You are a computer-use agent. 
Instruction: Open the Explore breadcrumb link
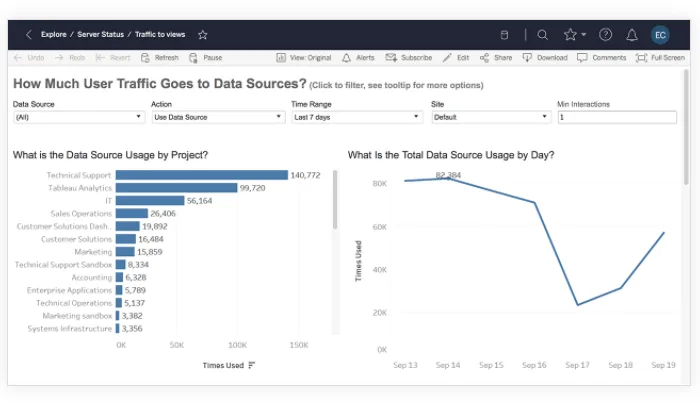[x=54, y=34]
